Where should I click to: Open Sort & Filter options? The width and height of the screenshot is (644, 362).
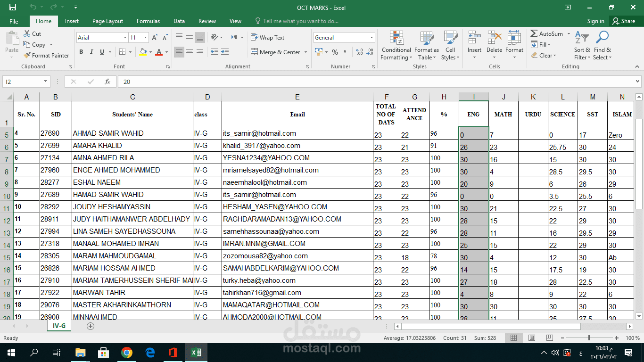click(582, 45)
